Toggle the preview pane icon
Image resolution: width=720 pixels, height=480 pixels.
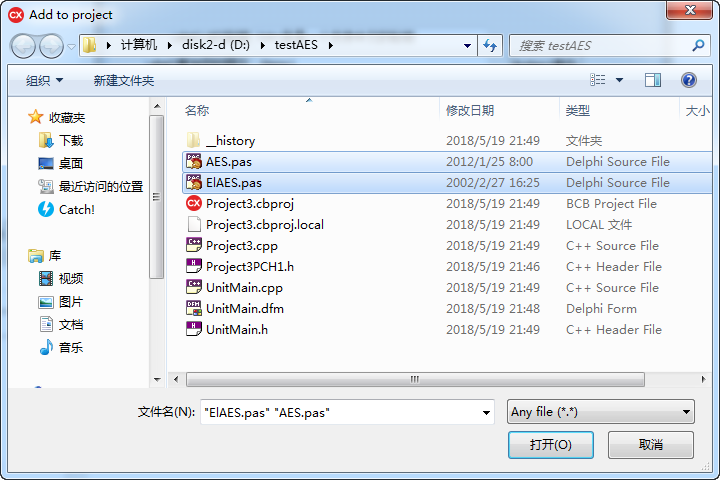[652, 80]
